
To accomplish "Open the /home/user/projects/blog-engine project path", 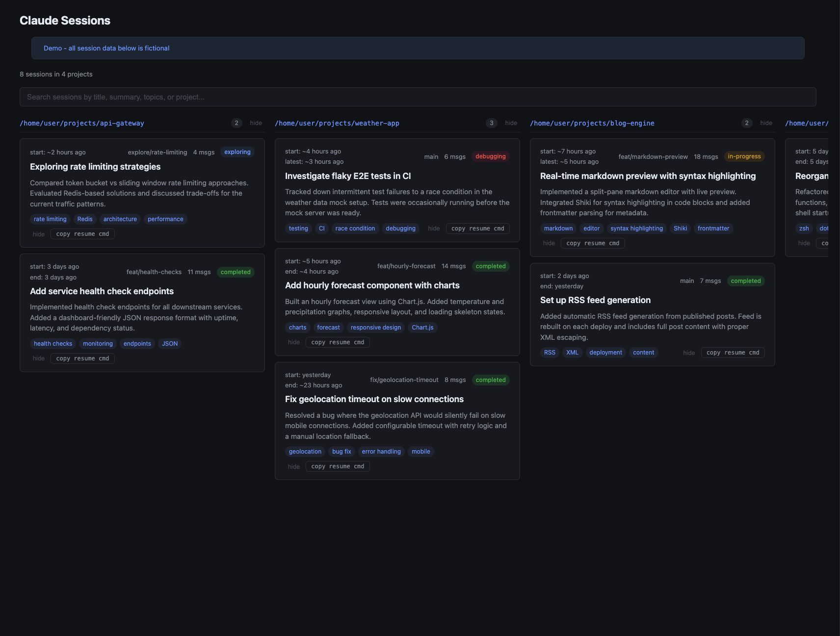I will [x=592, y=123].
